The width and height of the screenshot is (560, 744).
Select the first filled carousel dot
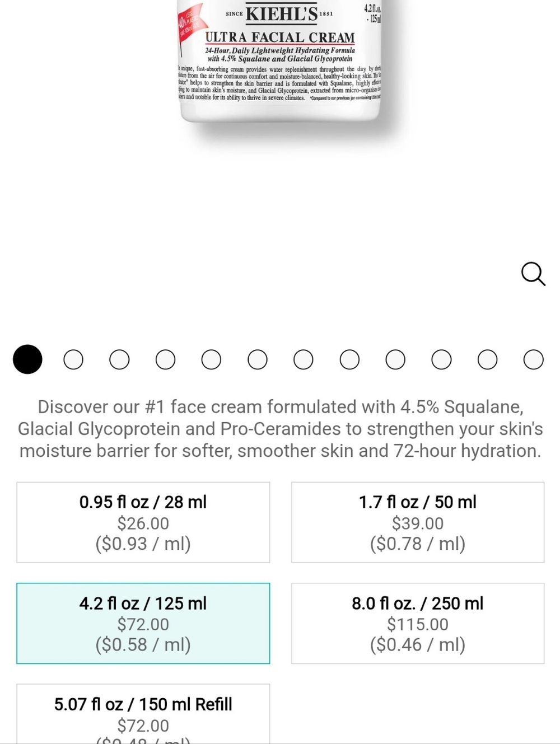coord(27,359)
